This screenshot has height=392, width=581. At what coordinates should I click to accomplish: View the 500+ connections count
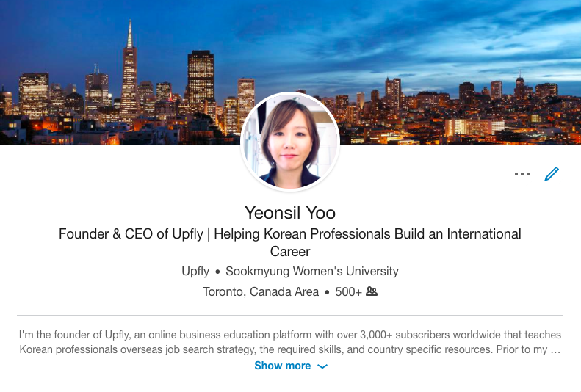pos(348,291)
